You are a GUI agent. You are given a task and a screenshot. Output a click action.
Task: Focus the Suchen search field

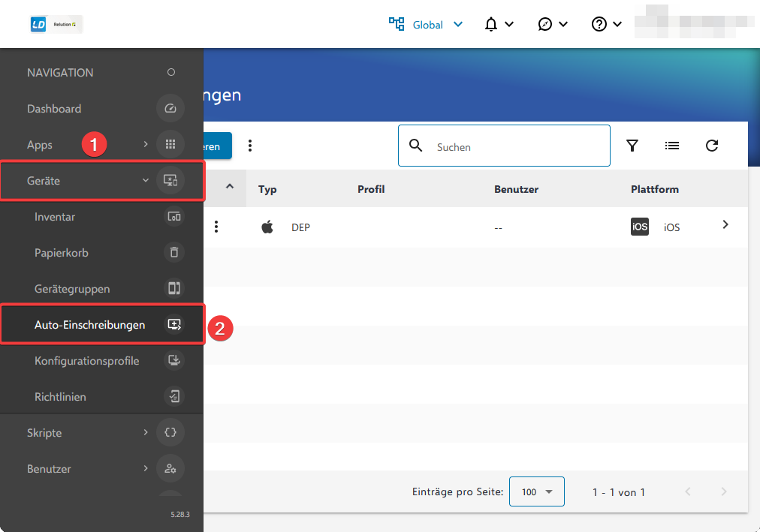click(504, 146)
